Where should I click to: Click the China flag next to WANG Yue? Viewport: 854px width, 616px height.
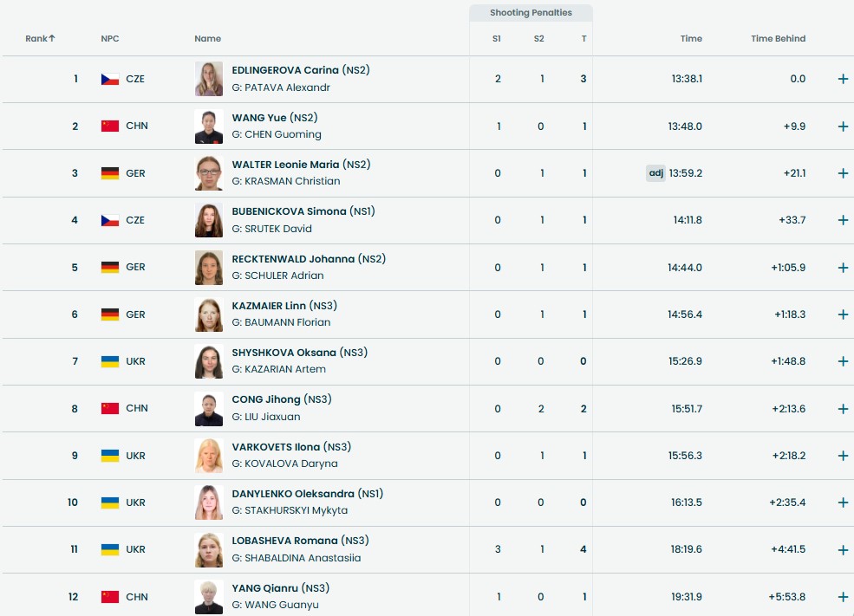[x=109, y=126]
